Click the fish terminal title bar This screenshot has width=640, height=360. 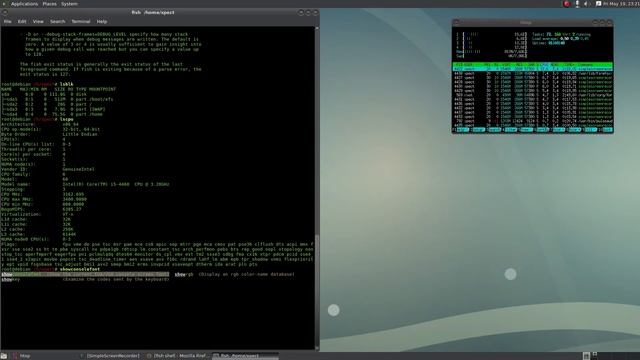[x=153, y=12]
